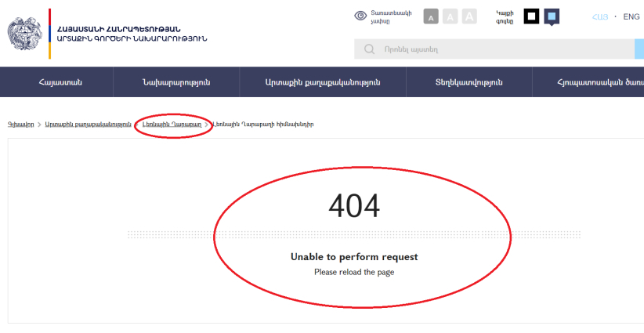Switch language to ՀԱՅ
Viewport: 644px width, 333px height.
click(600, 16)
